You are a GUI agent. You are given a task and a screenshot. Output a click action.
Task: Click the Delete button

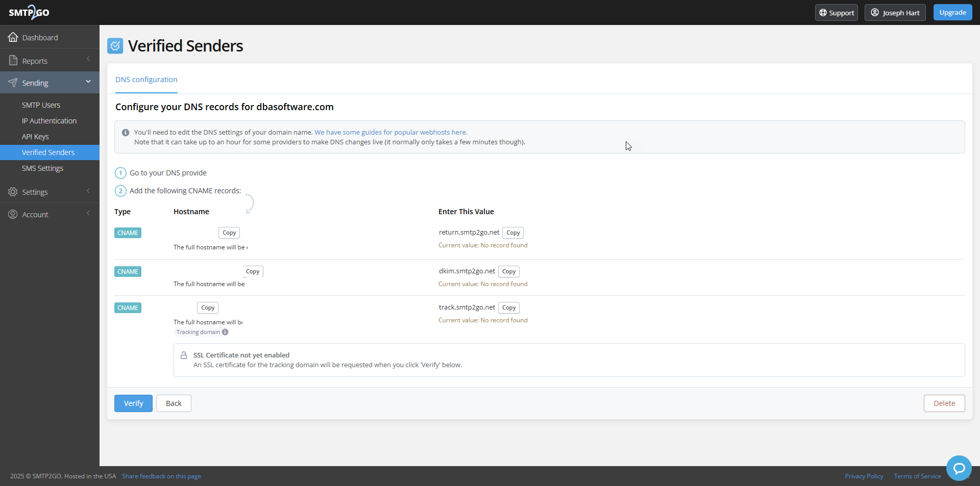click(x=944, y=403)
